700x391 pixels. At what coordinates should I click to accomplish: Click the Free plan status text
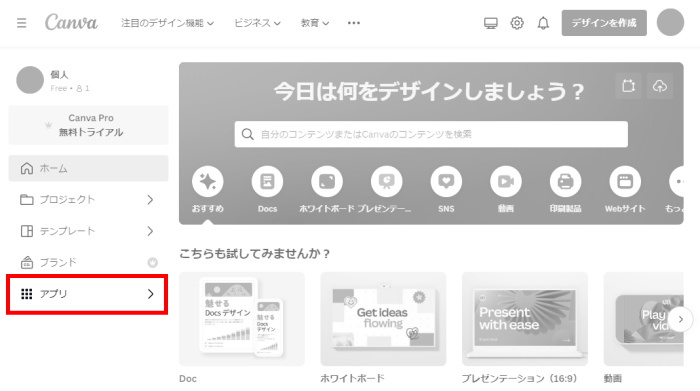58,88
